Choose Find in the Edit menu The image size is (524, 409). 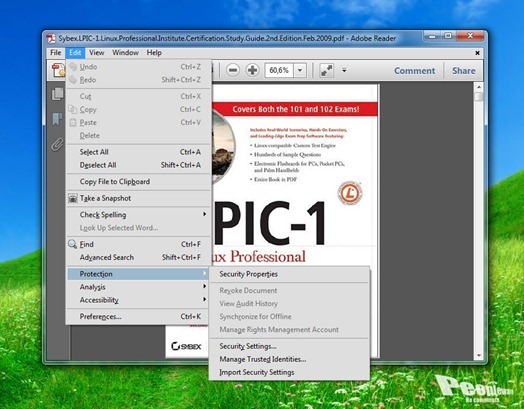[x=139, y=244]
